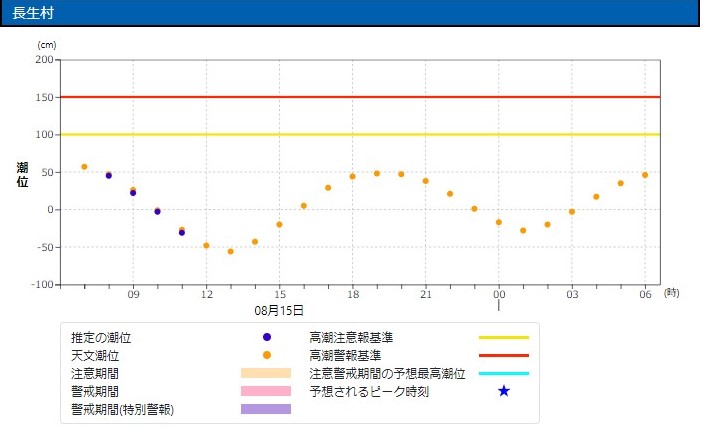Click the 12 hour label on the x-axis
The image size is (718, 440).
pyautogui.click(x=207, y=294)
